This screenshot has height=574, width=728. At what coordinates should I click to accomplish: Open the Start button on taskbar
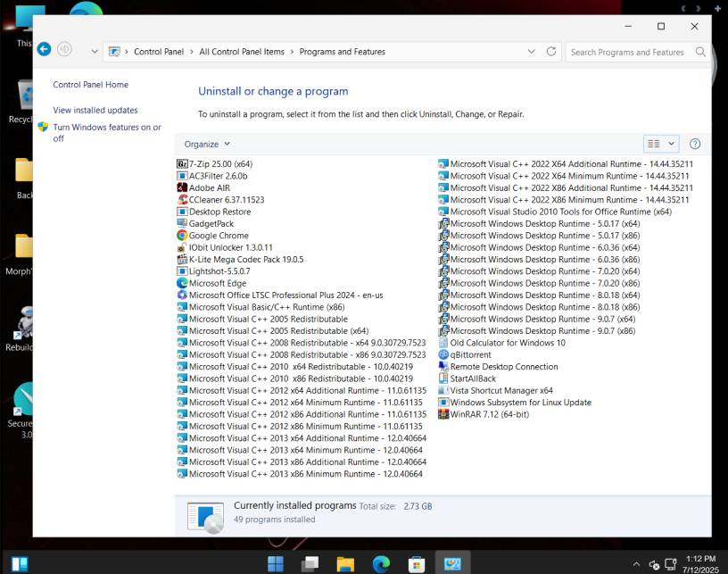[x=276, y=564]
